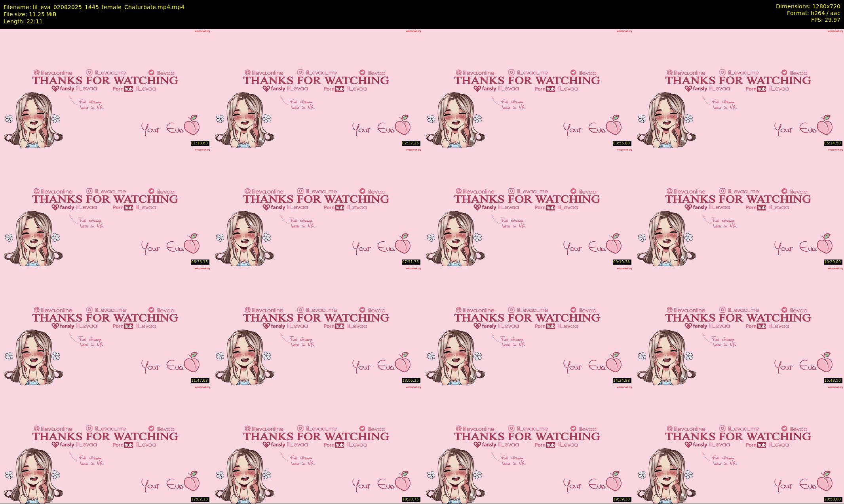Select the final thumbnail at 20:58.00
Viewport: 844px width, 504px height.
738,444
